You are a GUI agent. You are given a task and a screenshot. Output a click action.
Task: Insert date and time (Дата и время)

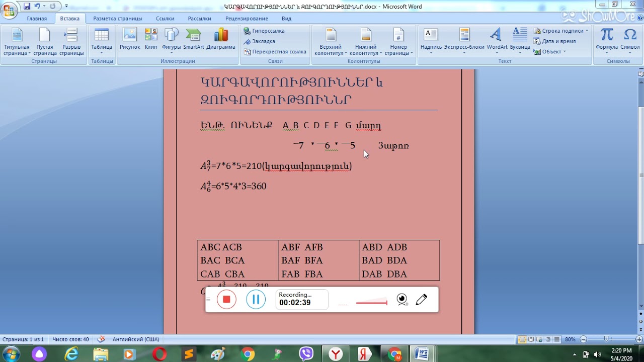555,41
